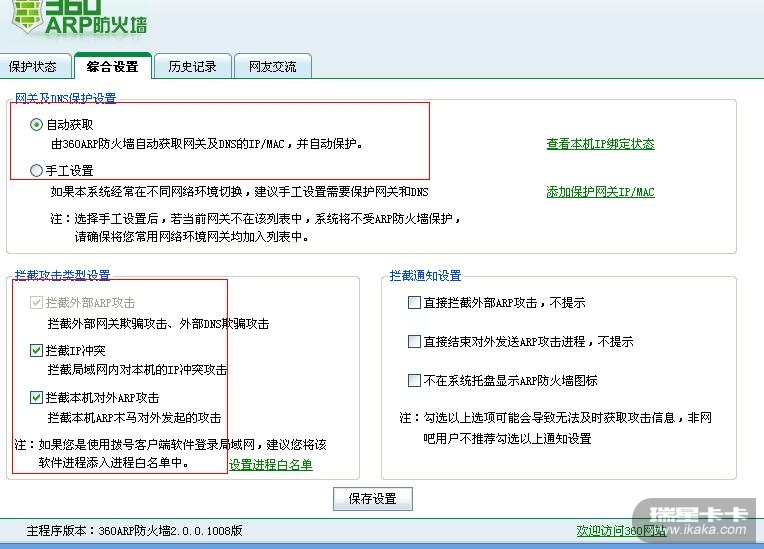Click text 如果本系统经常在不同网络环境切换

147,192
